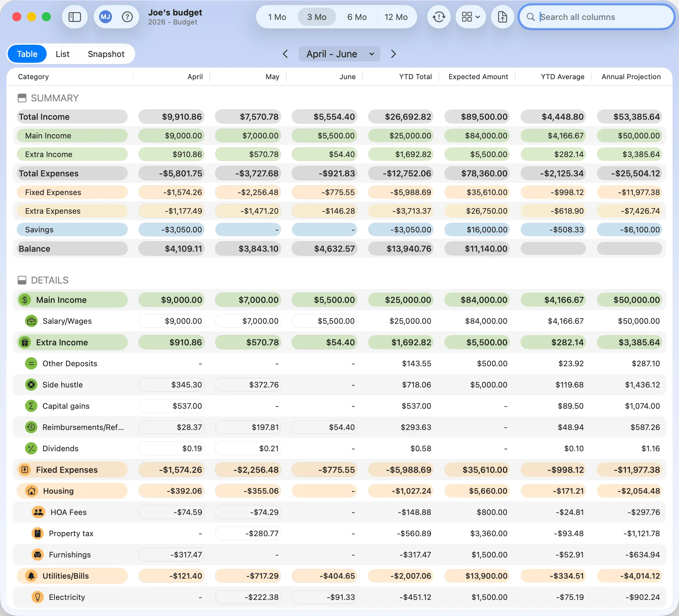The height and width of the screenshot is (616, 679).
Task: Click the YTD Total column header
Action: click(415, 77)
